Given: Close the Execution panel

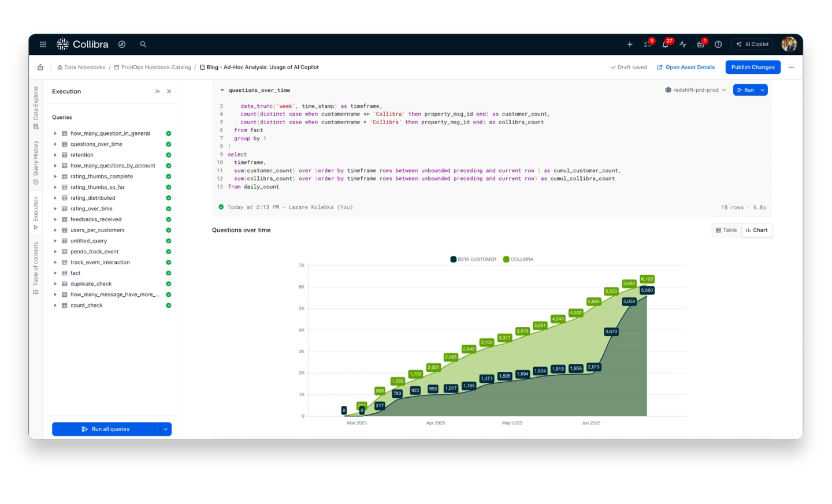Looking at the screenshot, I should tap(169, 92).
